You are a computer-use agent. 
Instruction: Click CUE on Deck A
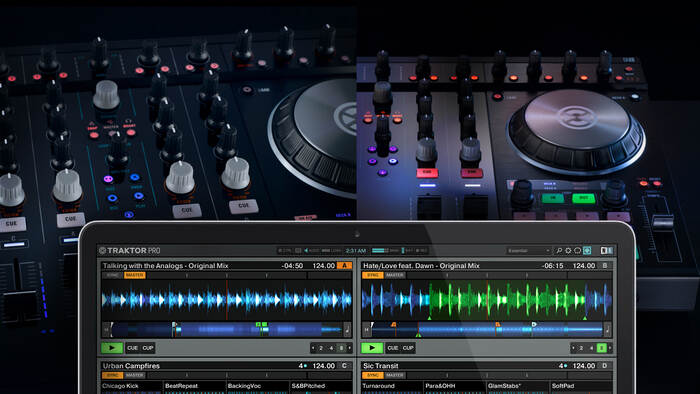pyautogui.click(x=132, y=348)
